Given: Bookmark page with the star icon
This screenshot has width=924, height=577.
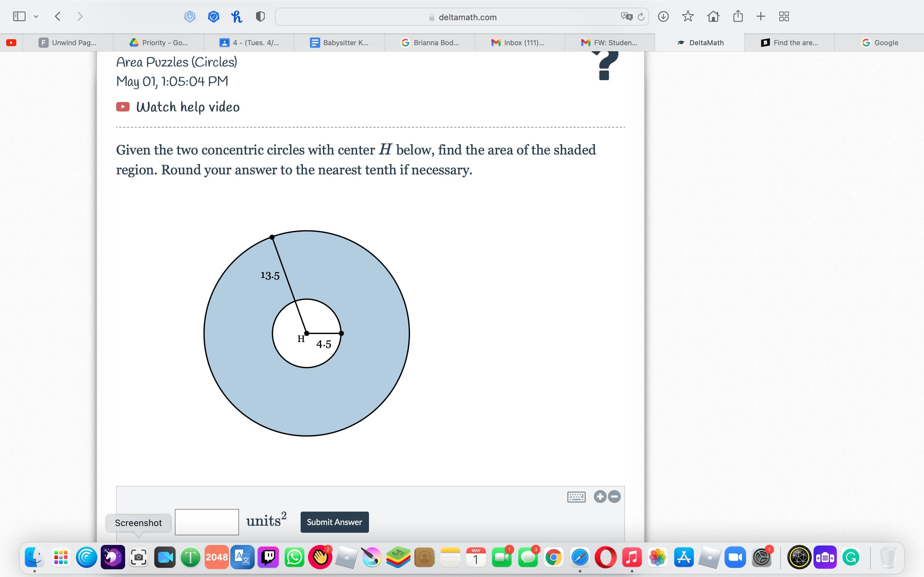Looking at the screenshot, I should [688, 16].
